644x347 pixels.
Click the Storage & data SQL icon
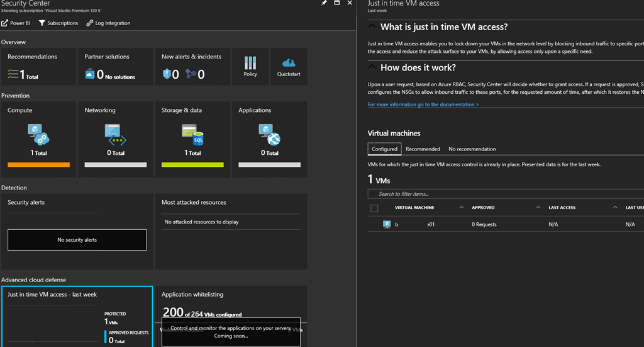click(192, 134)
